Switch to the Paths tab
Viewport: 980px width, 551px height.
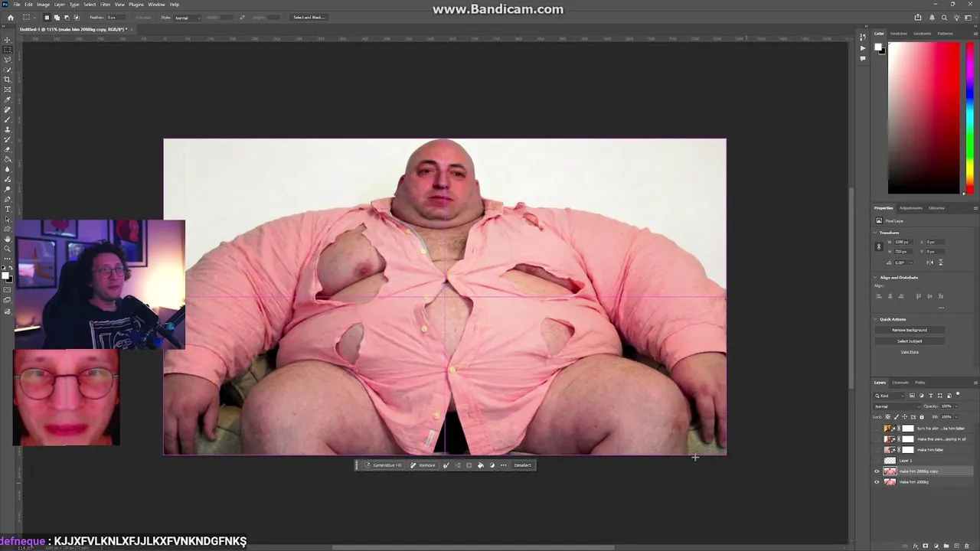920,383
